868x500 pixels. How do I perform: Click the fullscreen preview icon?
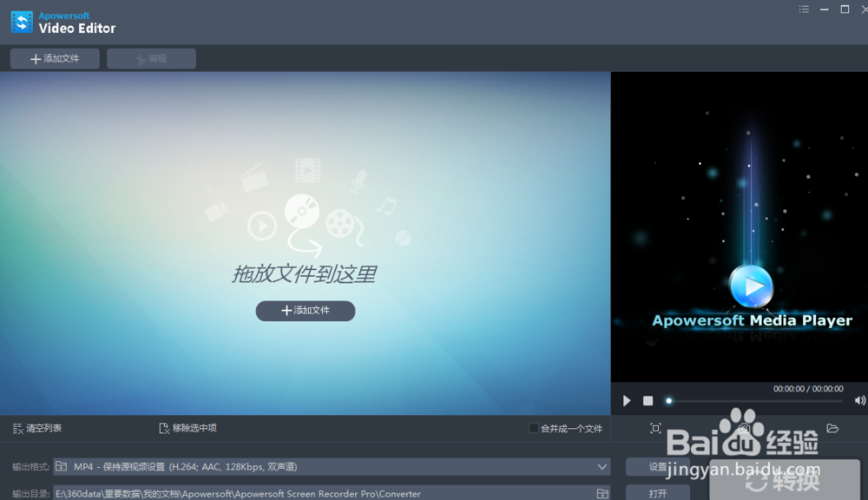coord(655,428)
